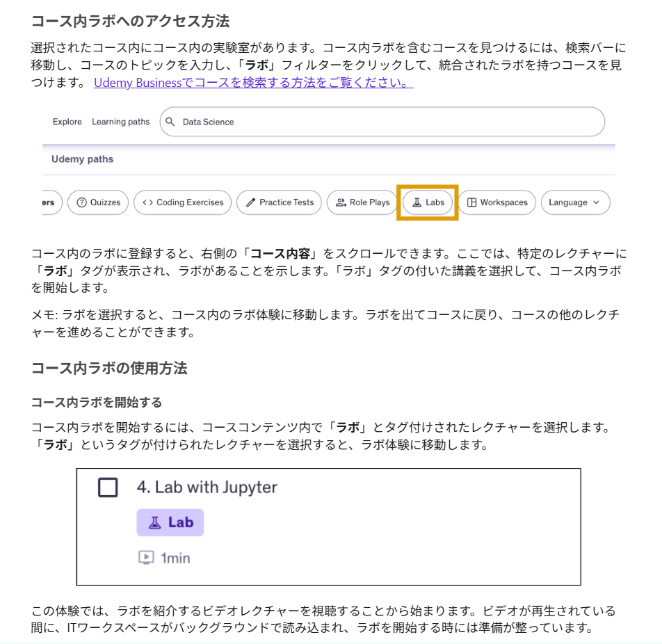Viewport: 662px width, 644px height.
Task: Tick the checkbox for Lab with Jupyter
Action: pyautogui.click(x=108, y=488)
